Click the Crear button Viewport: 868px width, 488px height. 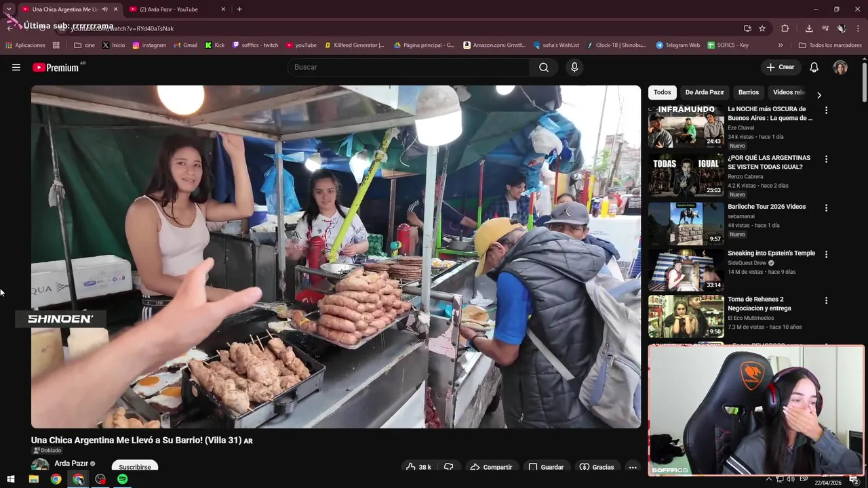pos(780,67)
